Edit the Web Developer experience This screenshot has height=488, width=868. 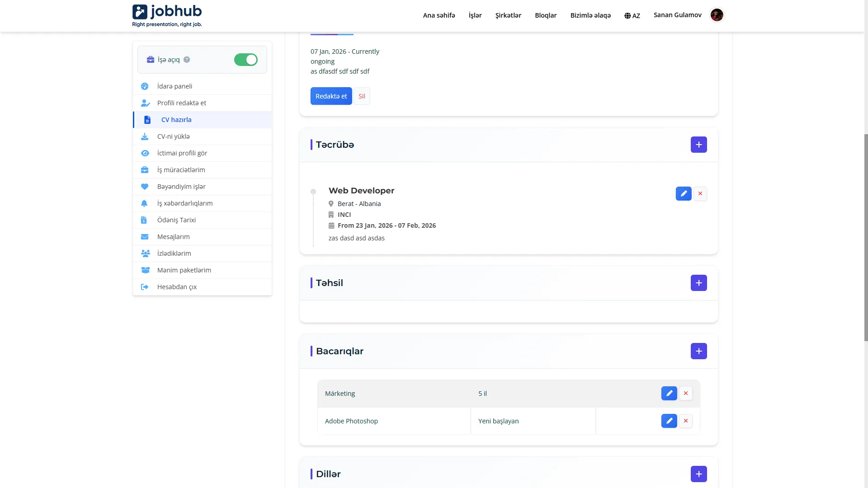(x=684, y=193)
